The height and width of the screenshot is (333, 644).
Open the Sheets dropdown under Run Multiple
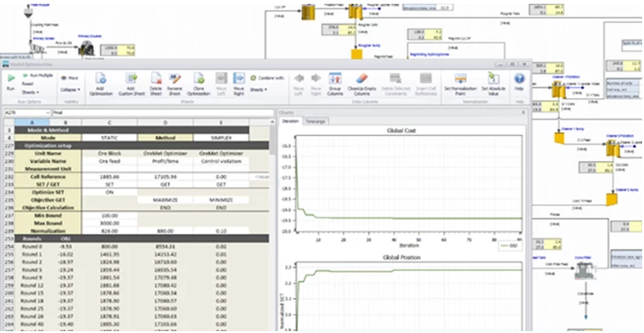click(x=30, y=92)
